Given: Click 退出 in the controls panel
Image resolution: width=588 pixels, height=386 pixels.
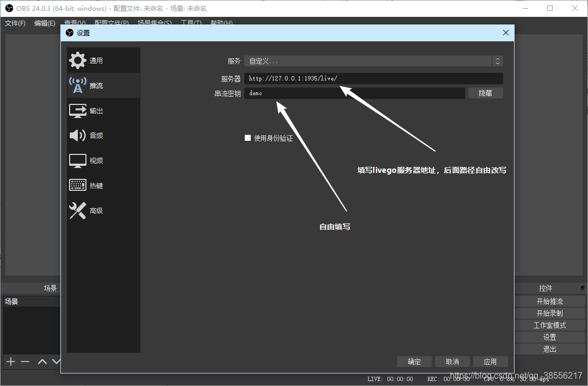Looking at the screenshot, I should coord(550,349).
